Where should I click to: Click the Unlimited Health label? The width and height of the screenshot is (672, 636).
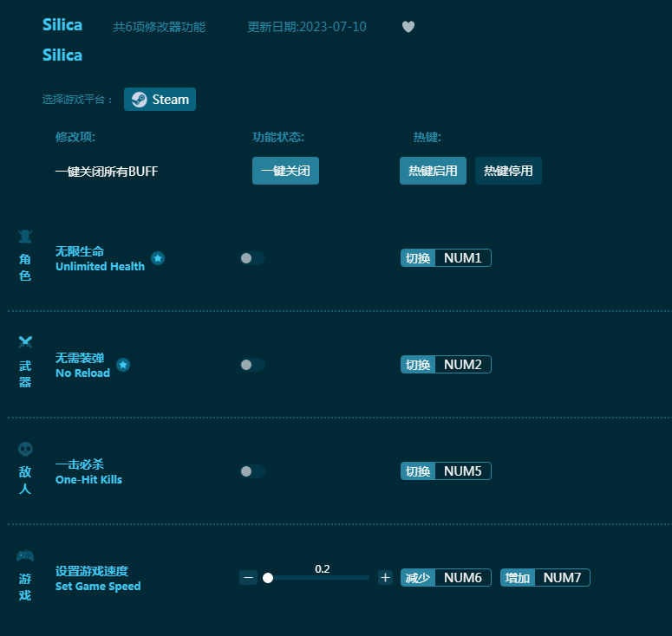100,266
